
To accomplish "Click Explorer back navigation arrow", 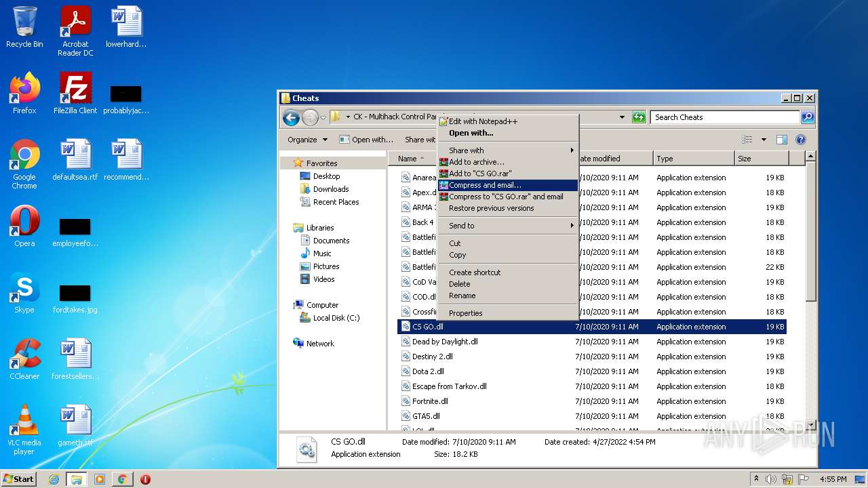I will pos(291,117).
